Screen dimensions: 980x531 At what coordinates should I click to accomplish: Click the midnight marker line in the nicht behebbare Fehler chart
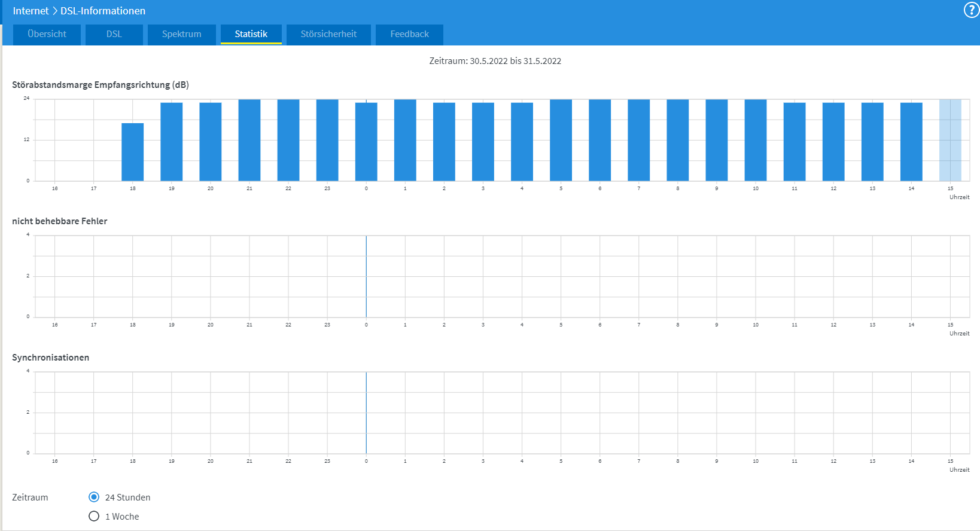[x=366, y=276]
